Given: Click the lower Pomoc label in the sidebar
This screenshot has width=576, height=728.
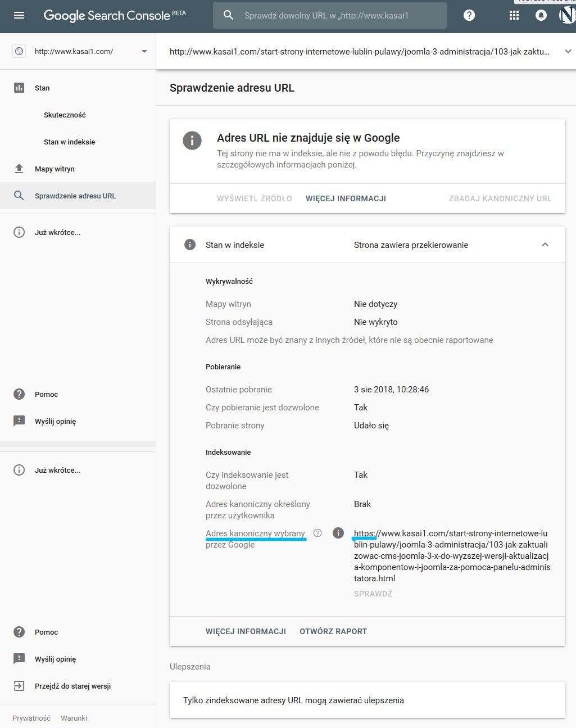Looking at the screenshot, I should point(46,632).
